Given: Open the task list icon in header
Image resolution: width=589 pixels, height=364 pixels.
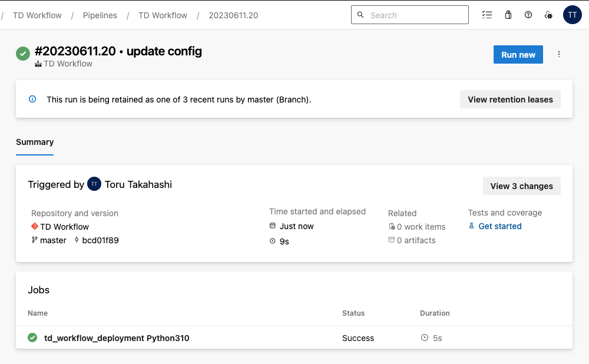Looking at the screenshot, I should [x=487, y=15].
